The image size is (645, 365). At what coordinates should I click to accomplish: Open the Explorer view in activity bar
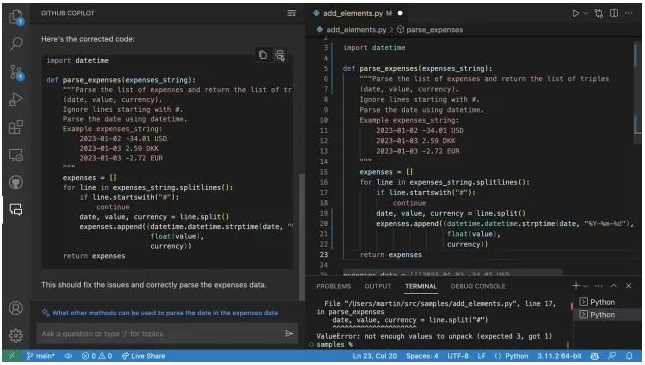[x=16, y=17]
